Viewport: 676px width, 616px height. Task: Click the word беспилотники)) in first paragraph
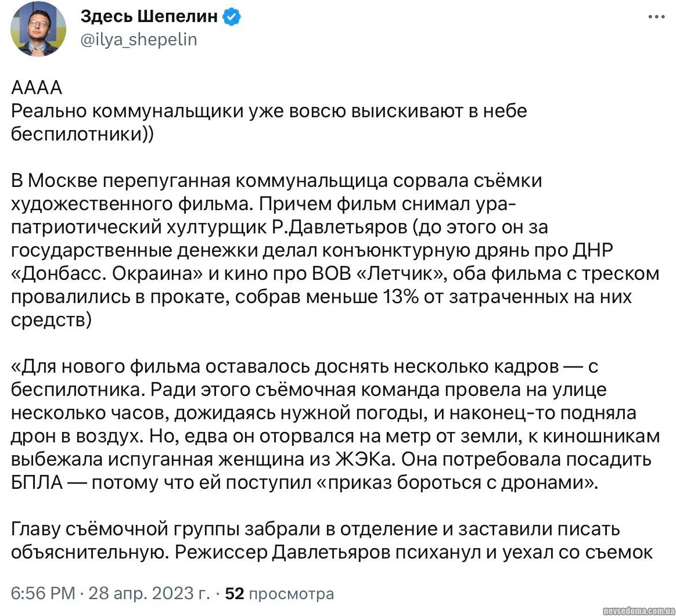point(82,134)
